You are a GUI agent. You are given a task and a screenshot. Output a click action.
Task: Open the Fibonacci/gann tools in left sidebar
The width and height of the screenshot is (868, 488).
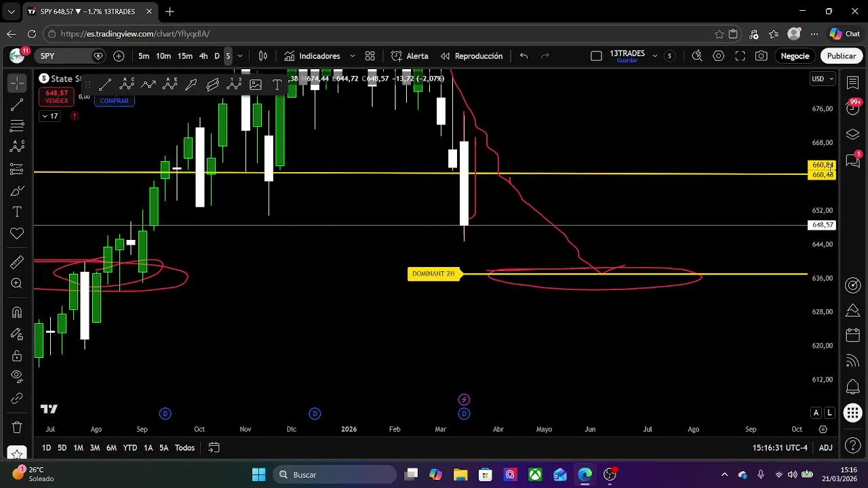point(17,126)
